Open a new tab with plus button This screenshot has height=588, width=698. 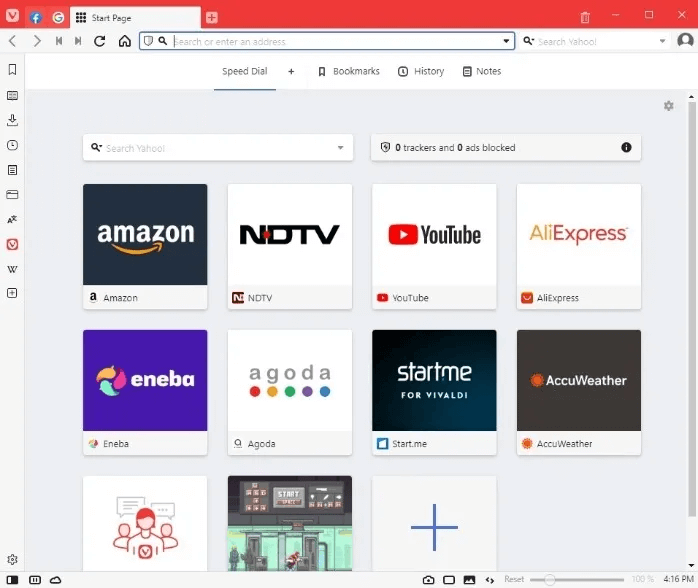(x=212, y=18)
